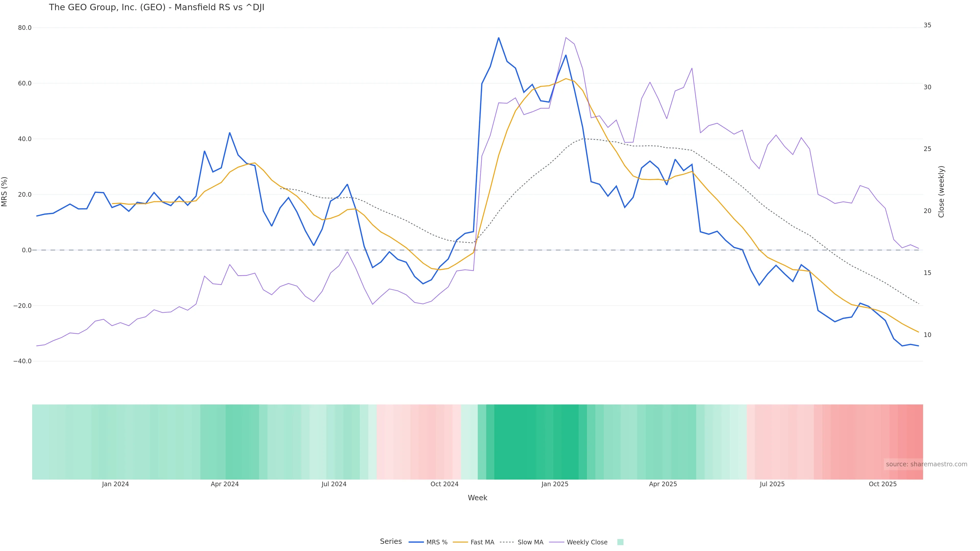
Task: Toggle Weekly Close series visibility
Action: (x=587, y=542)
